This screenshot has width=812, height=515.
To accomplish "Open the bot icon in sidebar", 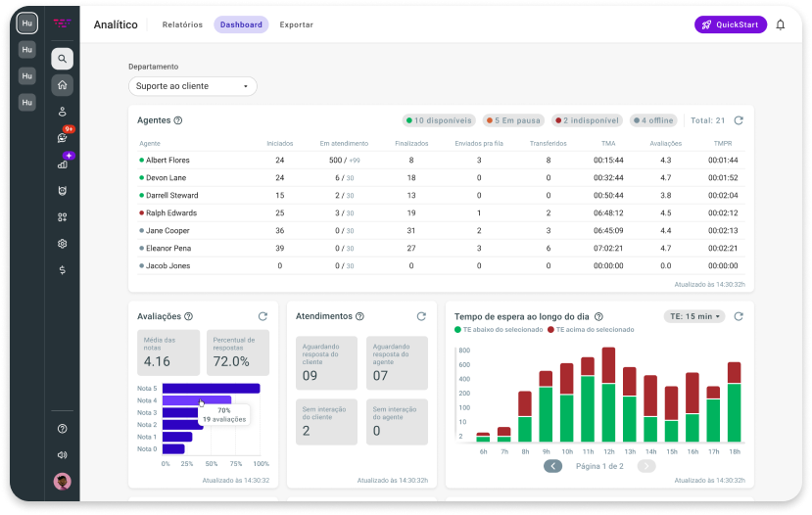I will (x=62, y=191).
